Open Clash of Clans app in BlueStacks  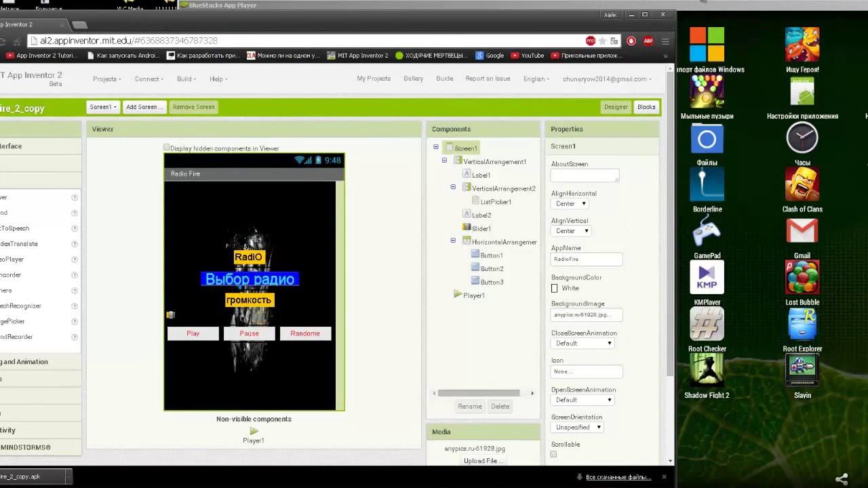(x=802, y=184)
